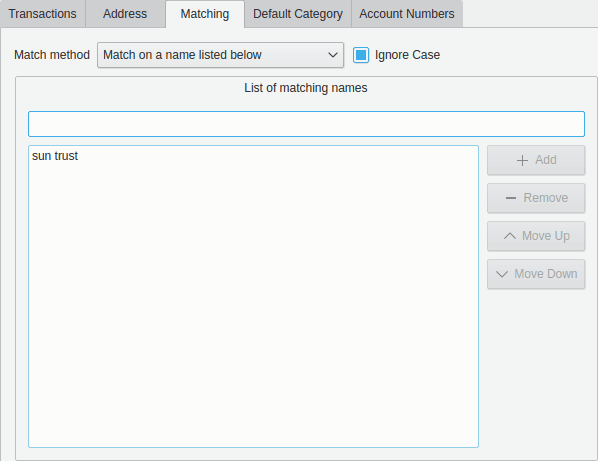Open the Account Numbers tab

point(407,14)
